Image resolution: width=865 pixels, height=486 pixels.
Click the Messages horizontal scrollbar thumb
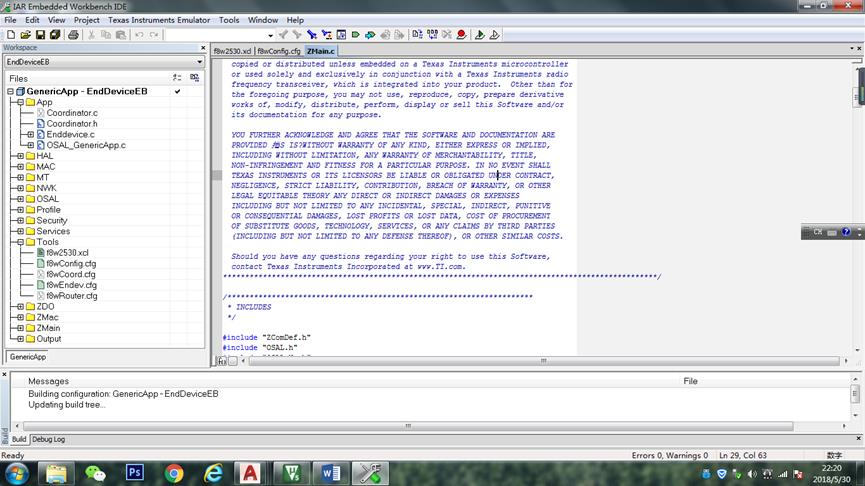click(x=408, y=426)
